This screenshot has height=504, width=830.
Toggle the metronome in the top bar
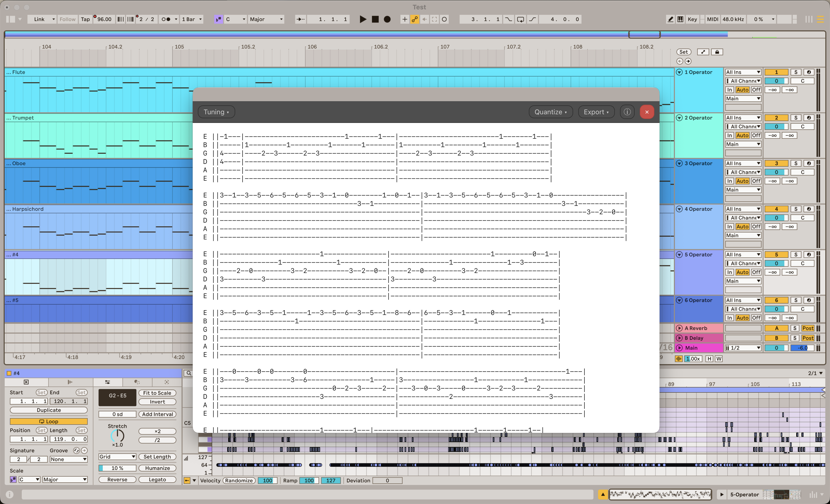tap(166, 19)
